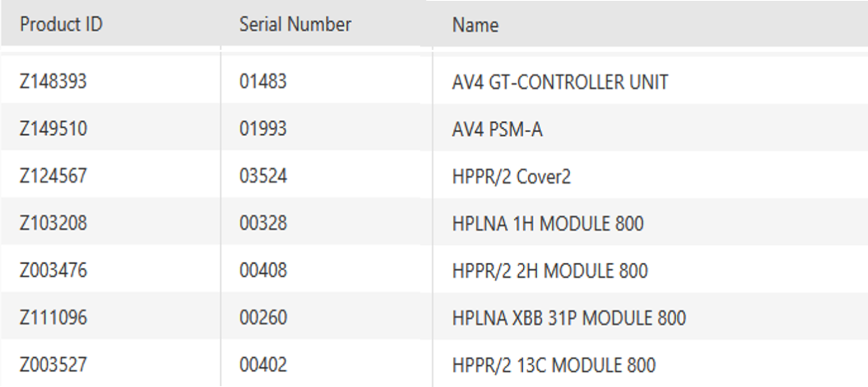Click product ID Z003476
Viewport: 868px width, 387px height.
54,270
